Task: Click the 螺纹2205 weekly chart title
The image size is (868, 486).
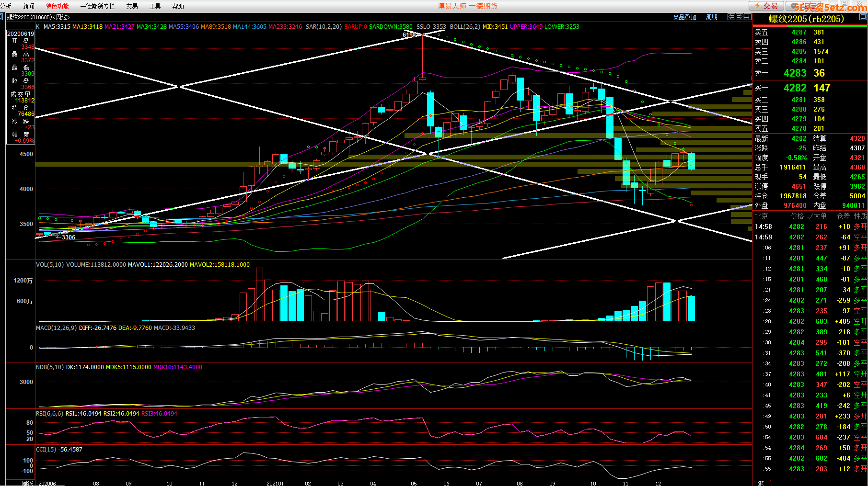Action: [38, 17]
